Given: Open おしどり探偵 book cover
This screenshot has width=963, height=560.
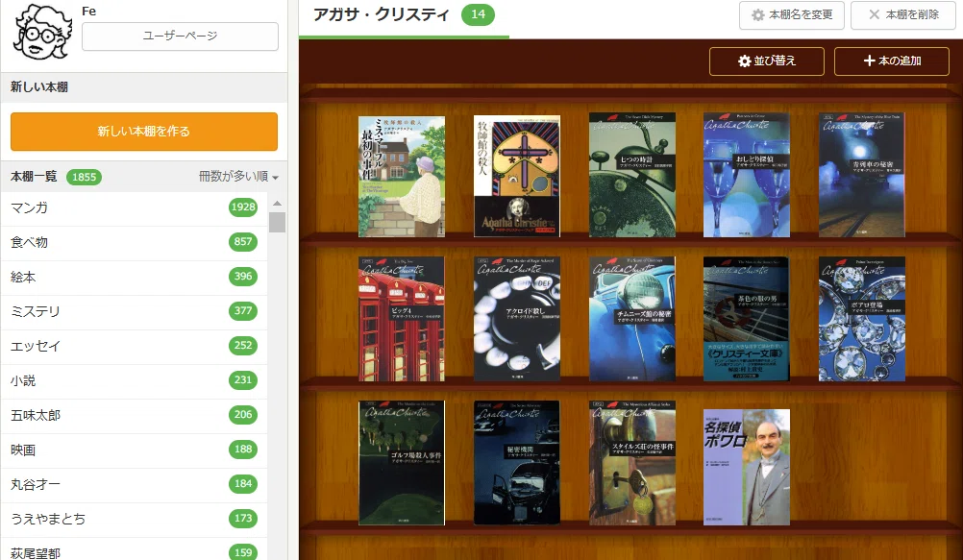Looking at the screenshot, I should click(747, 175).
